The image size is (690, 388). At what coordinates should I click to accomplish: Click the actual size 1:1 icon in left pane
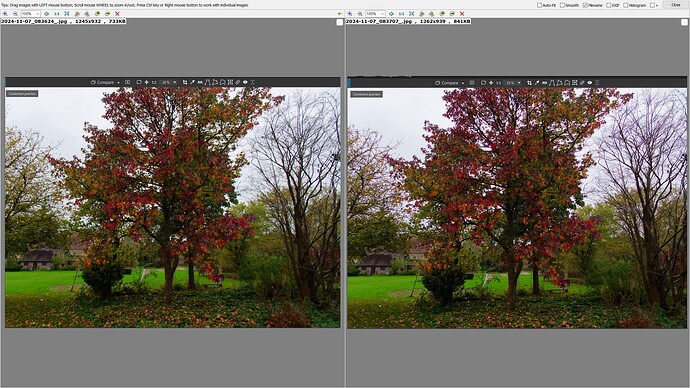click(x=56, y=14)
